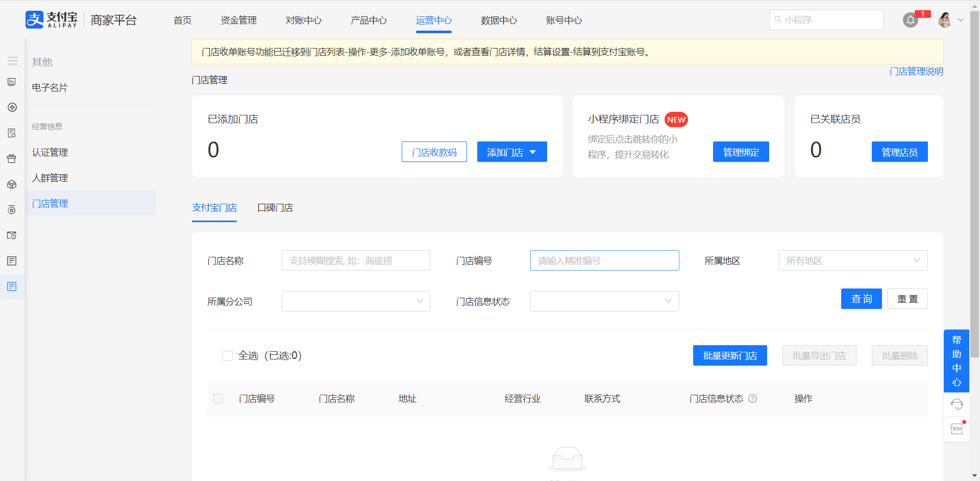Select 人群管理 in sidebar
Screen dimensions: 980x481
click(x=50, y=178)
